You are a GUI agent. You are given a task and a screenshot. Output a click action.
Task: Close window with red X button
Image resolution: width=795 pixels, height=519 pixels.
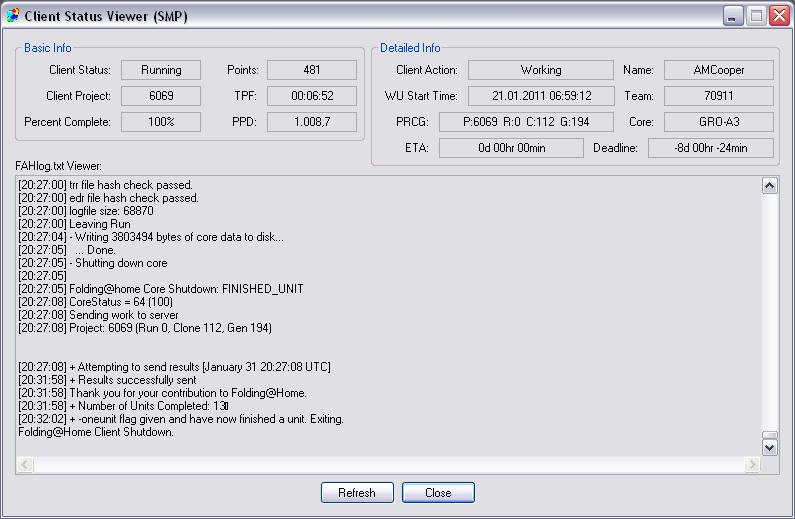(779, 16)
